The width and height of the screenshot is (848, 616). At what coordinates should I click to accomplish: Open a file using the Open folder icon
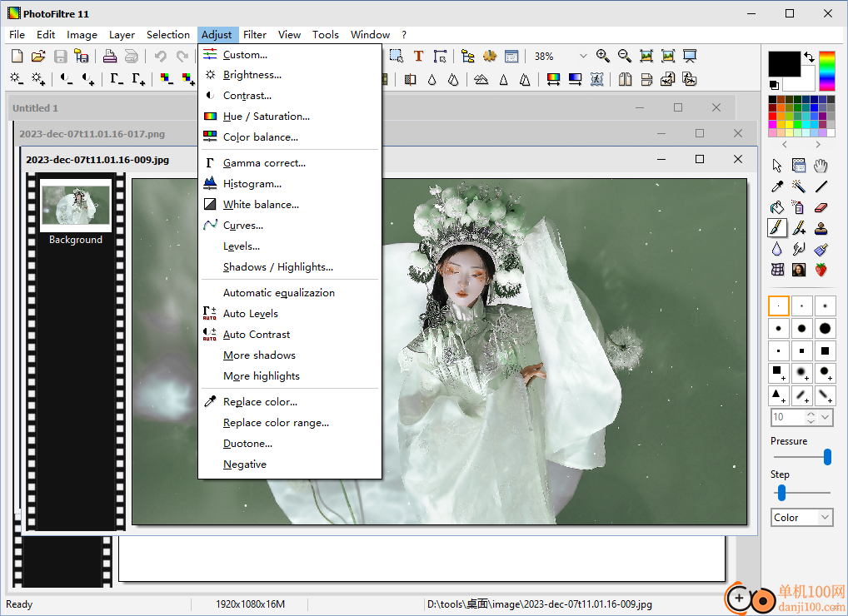38,57
